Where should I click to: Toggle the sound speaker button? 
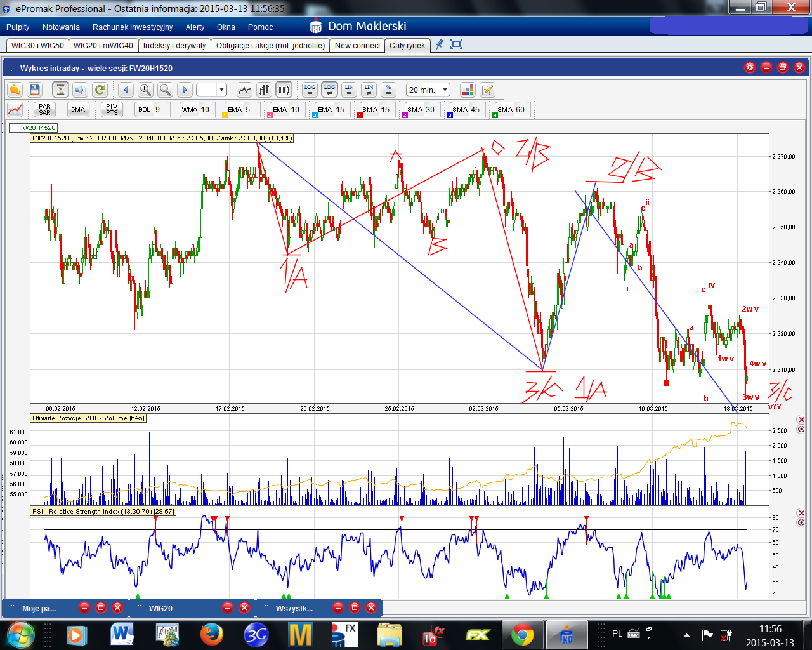click(x=79, y=90)
